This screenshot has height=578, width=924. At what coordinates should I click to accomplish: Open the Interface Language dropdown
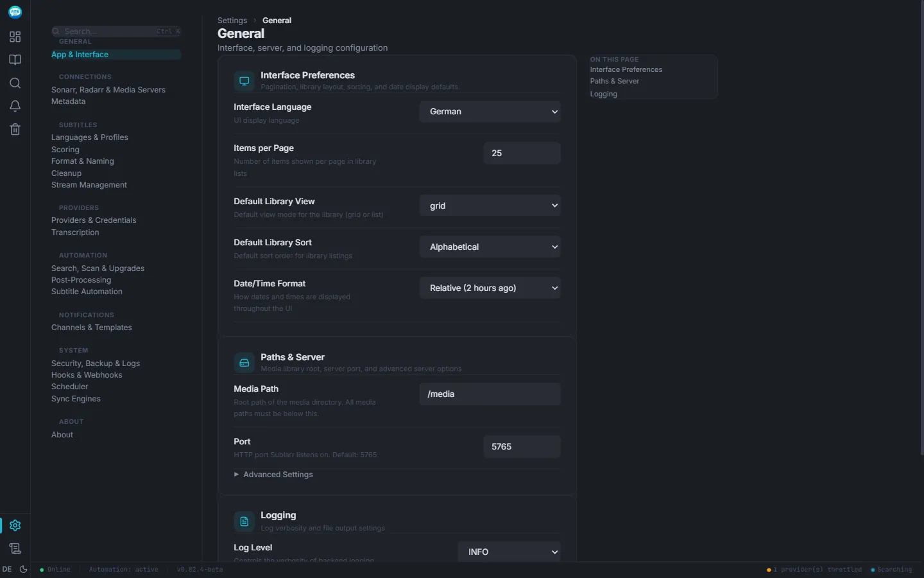point(490,112)
